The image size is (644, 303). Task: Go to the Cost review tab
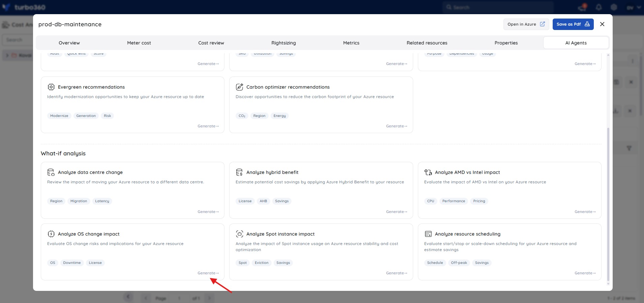click(211, 43)
